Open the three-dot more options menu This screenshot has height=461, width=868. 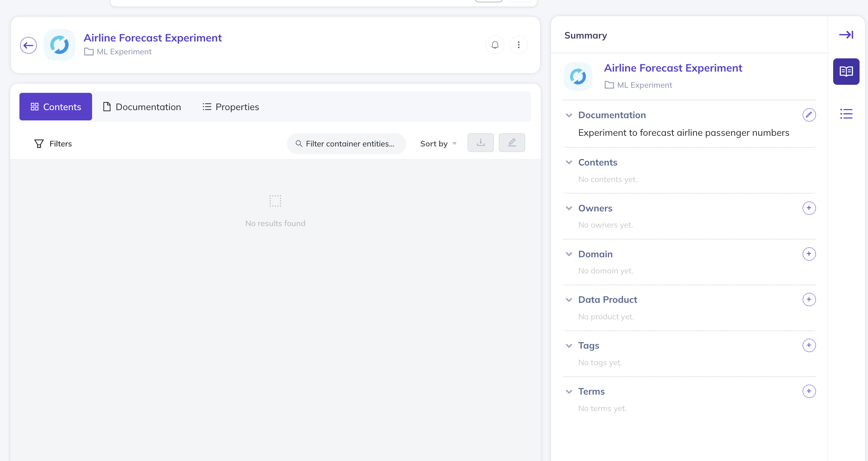click(518, 45)
